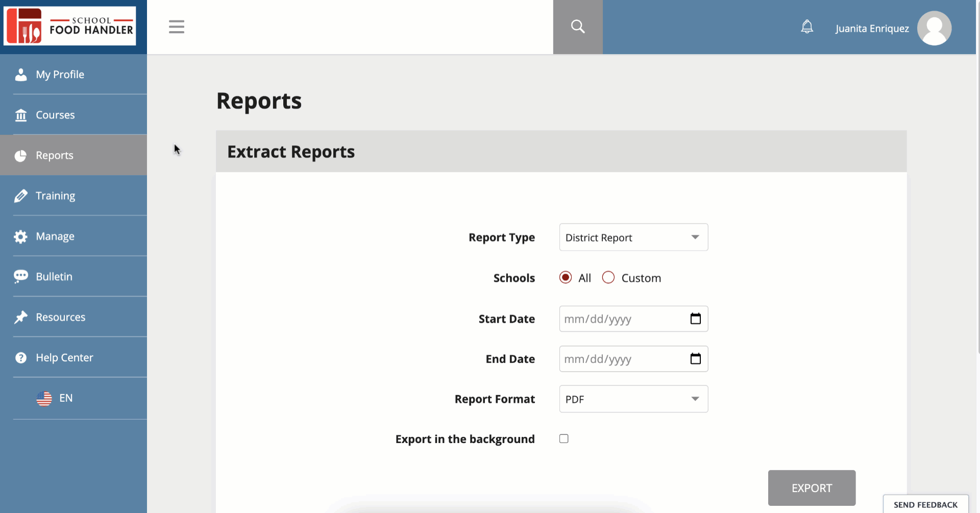
Task: Click the Extract Reports heading
Action: pos(291,152)
